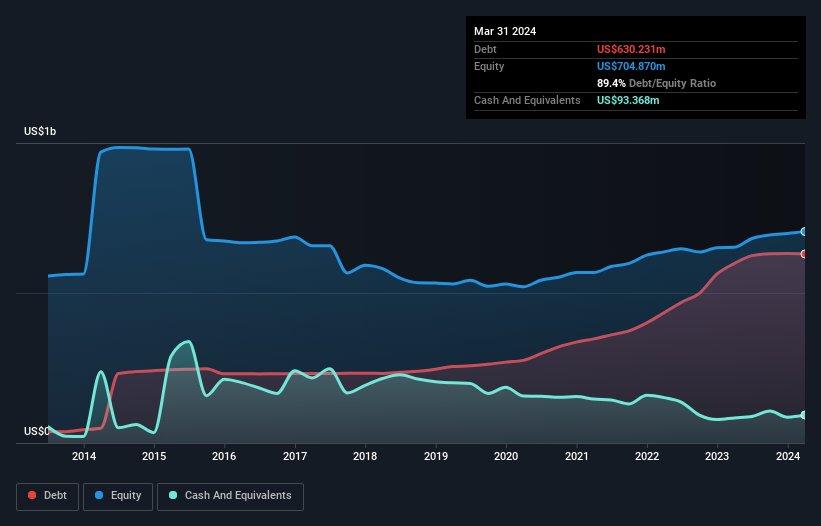The height and width of the screenshot is (526, 821).
Task: Click the blue Equity endpoint marker
Action: tap(804, 231)
